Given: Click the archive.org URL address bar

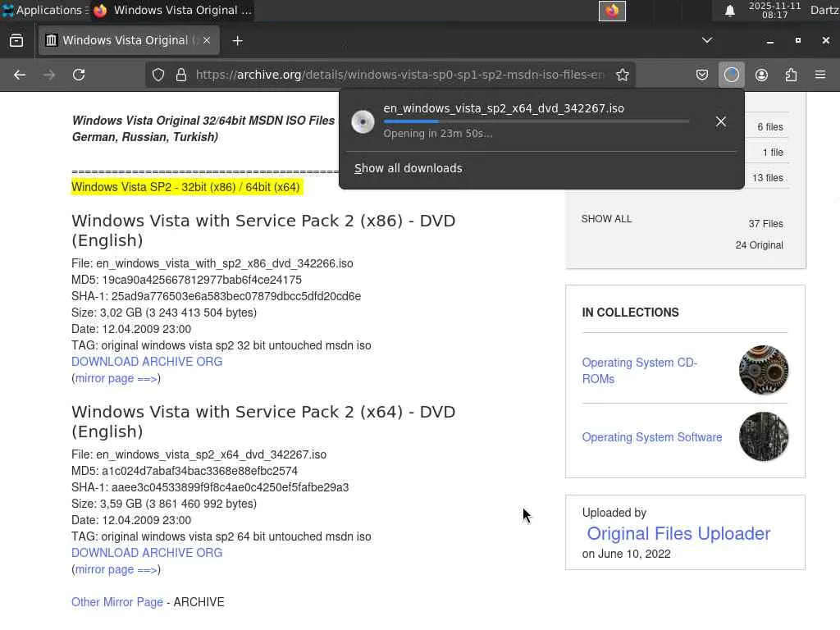Looking at the screenshot, I should pos(399,75).
